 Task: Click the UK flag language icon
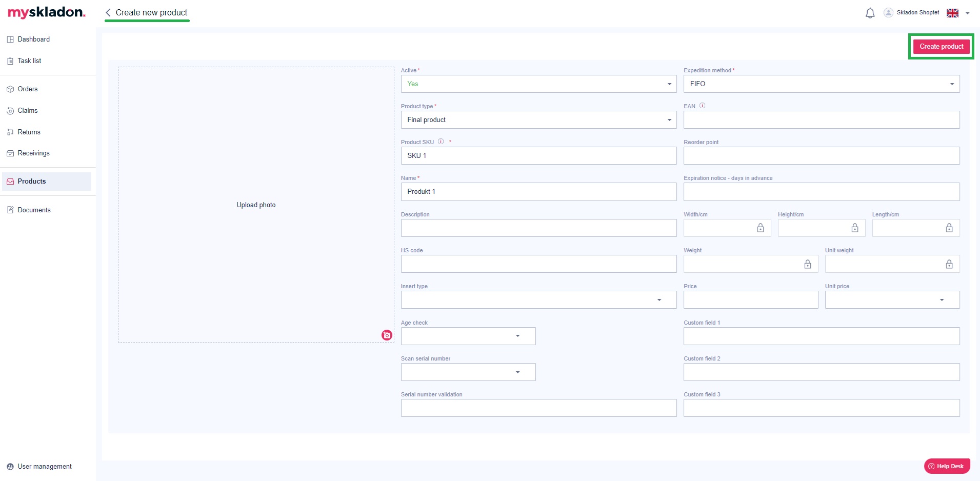952,13
